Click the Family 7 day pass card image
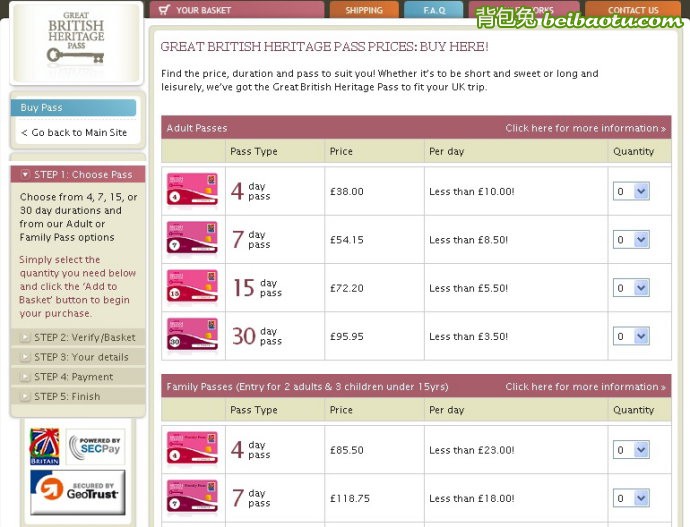 pyautogui.click(x=192, y=496)
